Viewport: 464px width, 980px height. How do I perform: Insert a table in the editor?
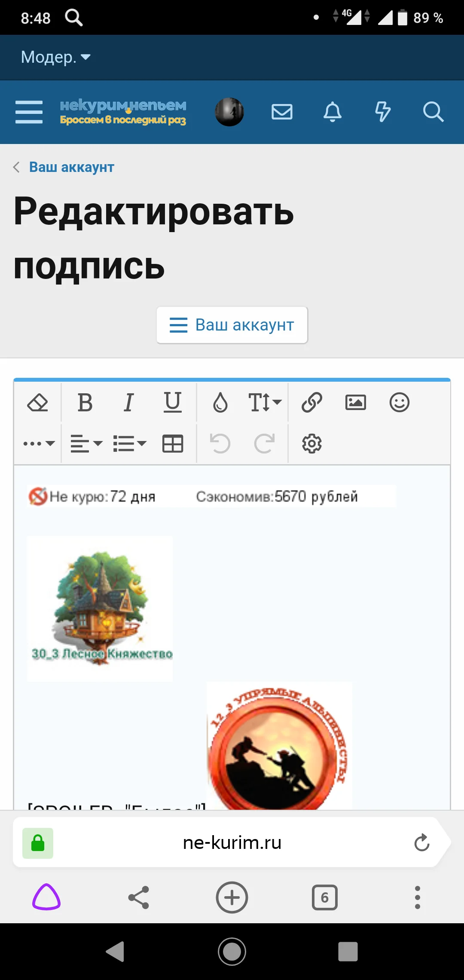[173, 444]
